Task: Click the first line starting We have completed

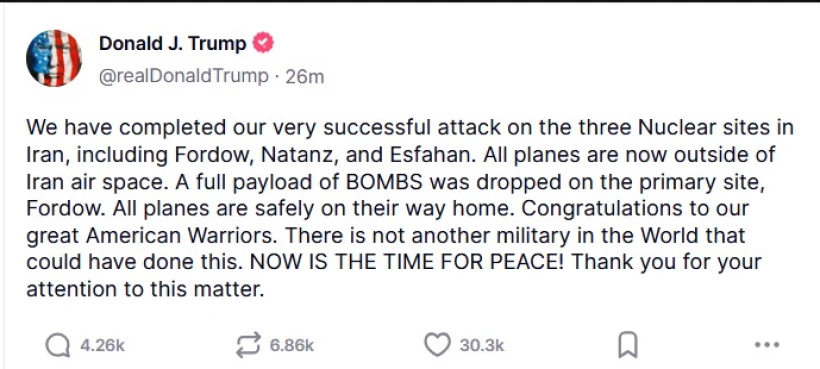Action: pos(410,128)
